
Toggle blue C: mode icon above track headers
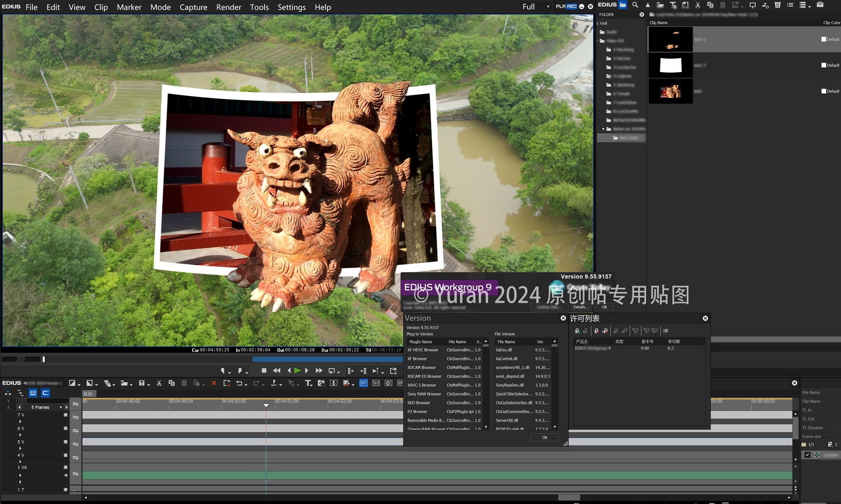point(46,393)
